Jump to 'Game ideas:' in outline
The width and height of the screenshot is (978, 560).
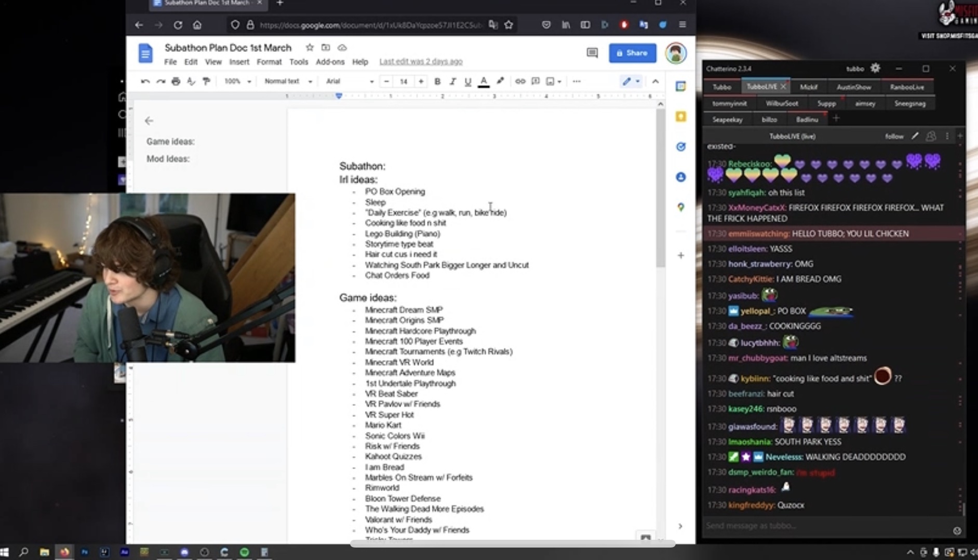pos(170,142)
